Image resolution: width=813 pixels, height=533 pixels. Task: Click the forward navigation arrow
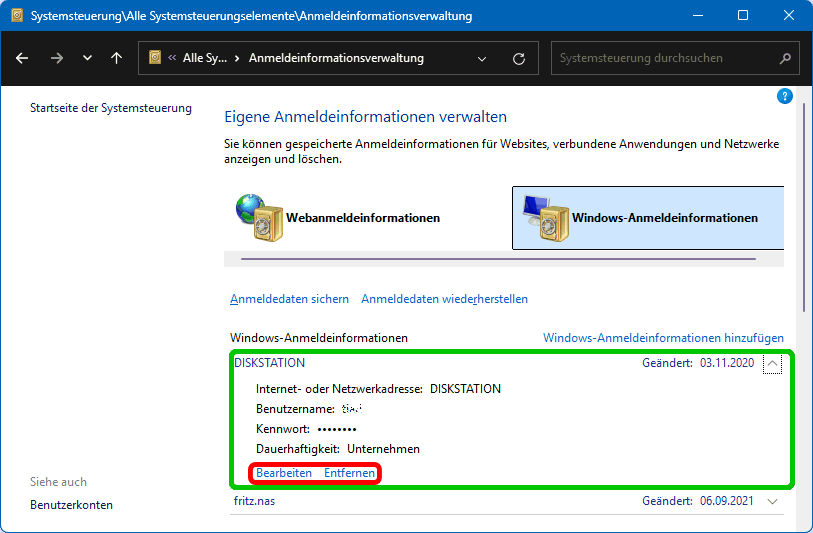point(56,58)
